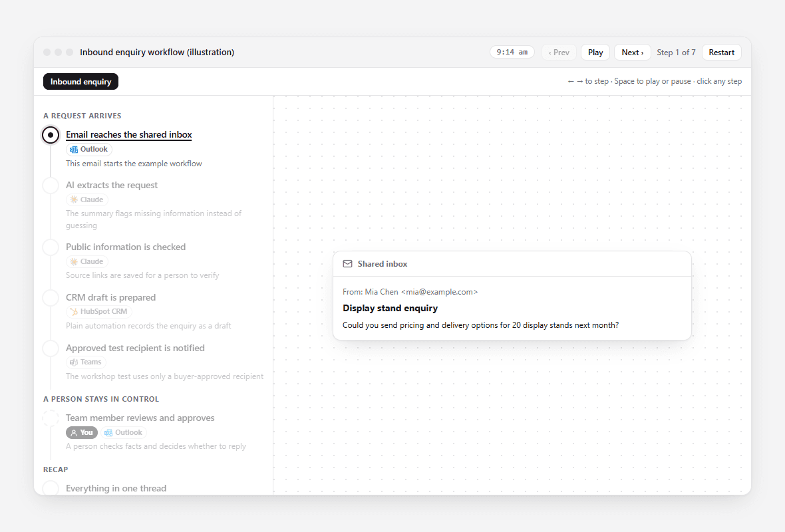
Task: Select the Inbound enquiry tab
Action: (80, 82)
